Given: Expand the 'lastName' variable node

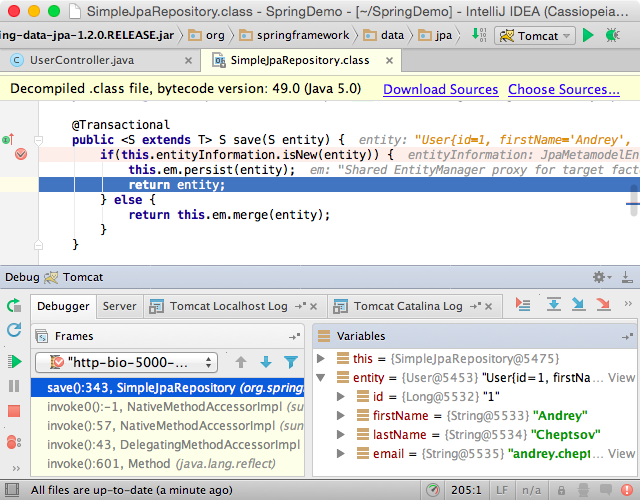Looking at the screenshot, I should [340, 435].
